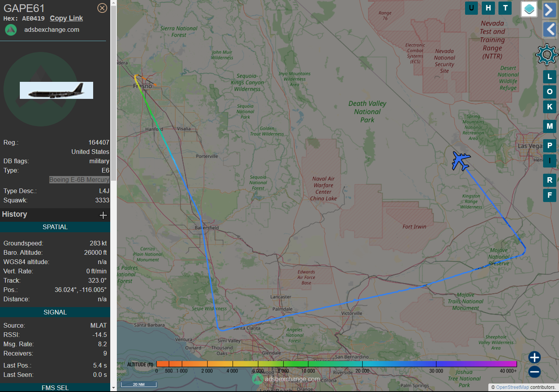Click the Death Valley National Park label

[x=367, y=112]
